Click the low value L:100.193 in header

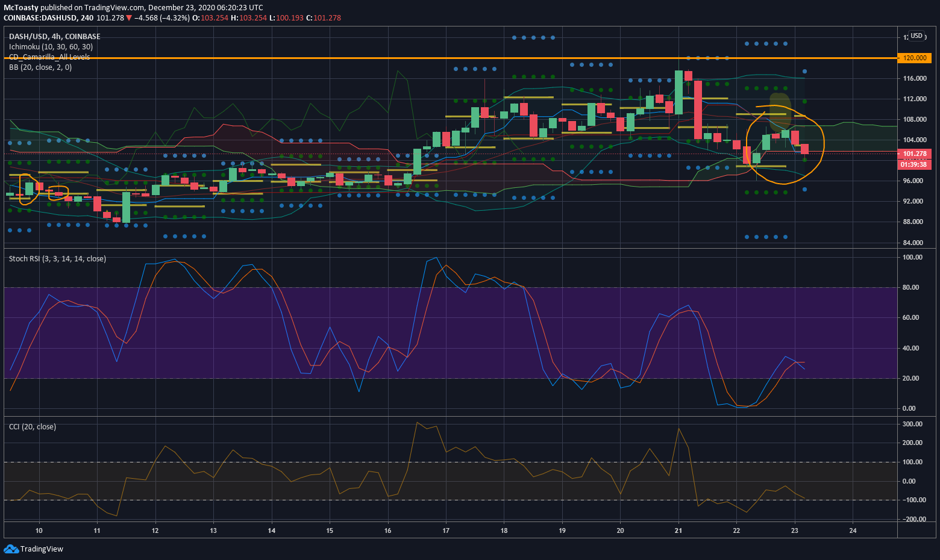coord(286,18)
